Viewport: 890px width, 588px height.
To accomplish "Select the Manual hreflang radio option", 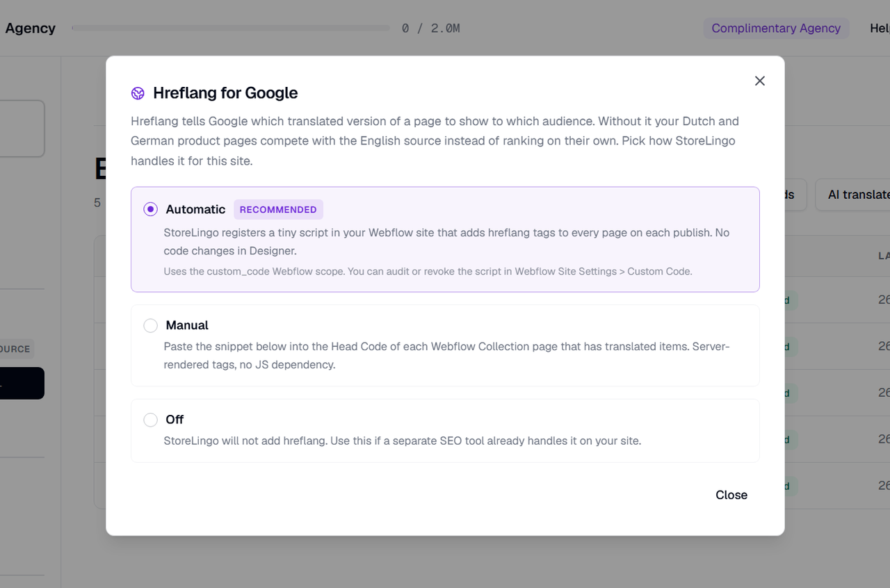I will coord(150,325).
